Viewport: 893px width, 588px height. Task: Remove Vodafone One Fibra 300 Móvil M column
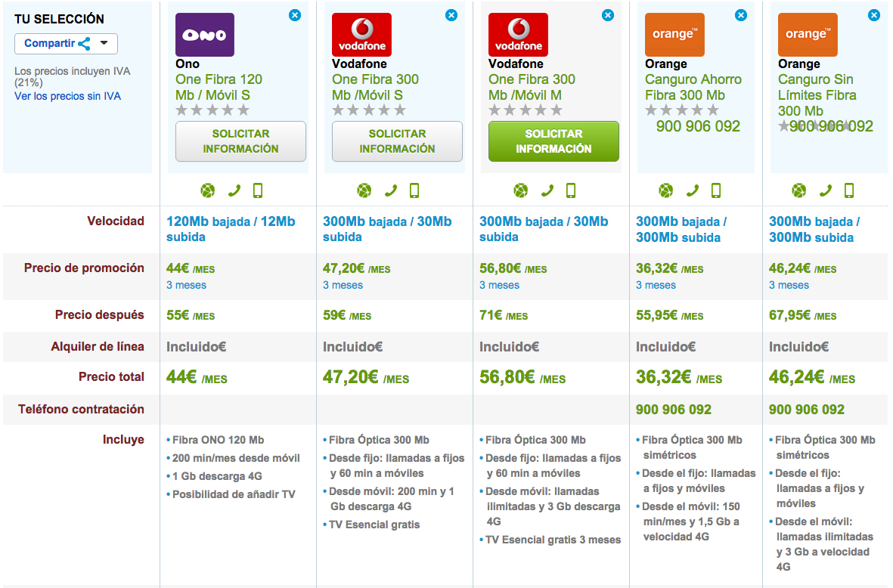[x=608, y=15]
